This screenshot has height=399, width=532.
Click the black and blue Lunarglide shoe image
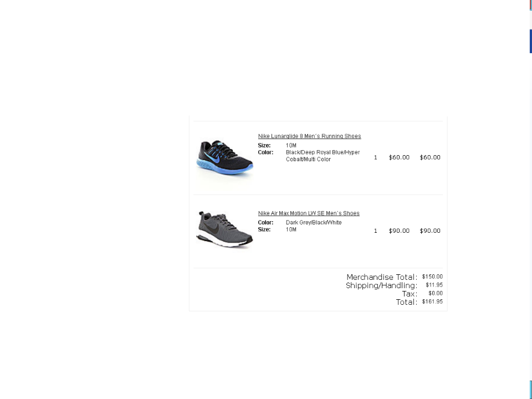coord(224,157)
